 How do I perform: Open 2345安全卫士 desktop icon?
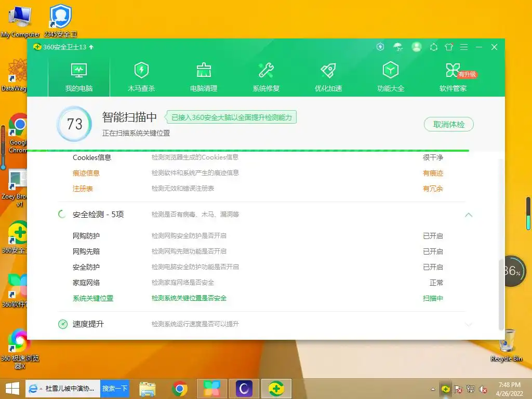[x=60, y=20]
